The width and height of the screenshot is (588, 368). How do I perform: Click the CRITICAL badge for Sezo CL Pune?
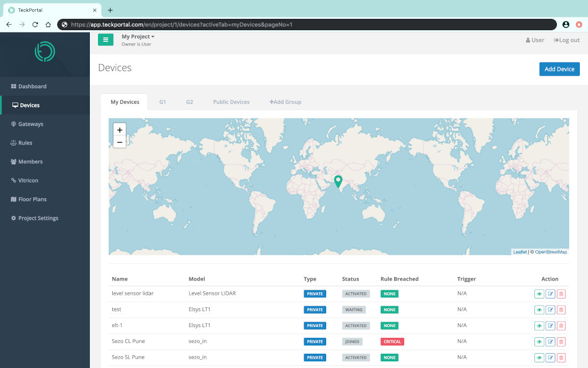pyautogui.click(x=392, y=342)
